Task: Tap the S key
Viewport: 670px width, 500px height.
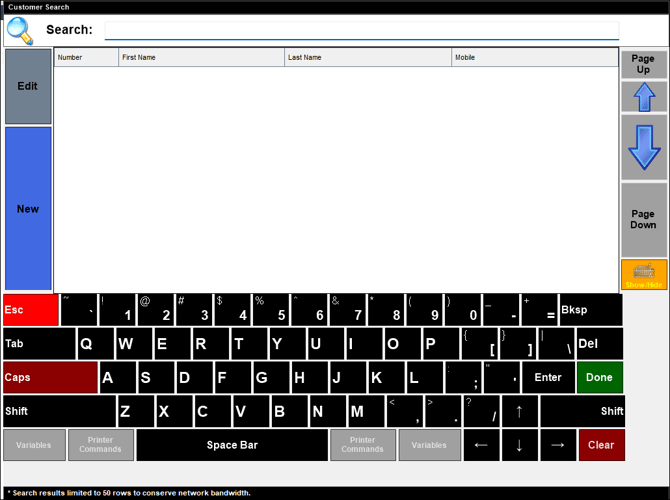Action: (x=156, y=377)
